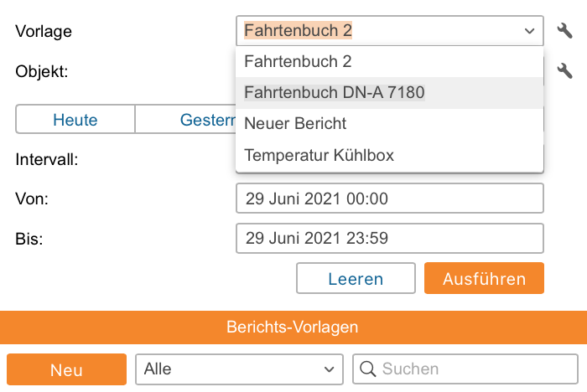Choose Fahrtenbuch 2 from the dropdown list
Viewport: 587px width, 392px height.
point(298,61)
